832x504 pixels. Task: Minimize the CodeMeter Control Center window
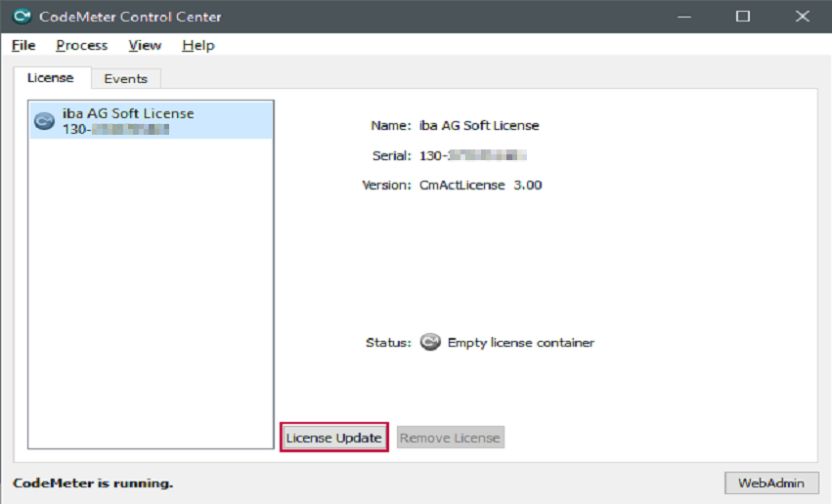[684, 17]
